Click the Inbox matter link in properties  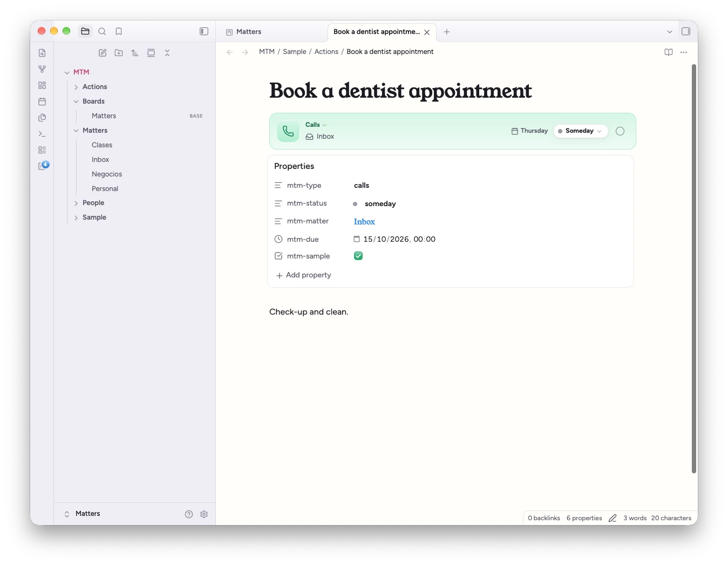(364, 222)
